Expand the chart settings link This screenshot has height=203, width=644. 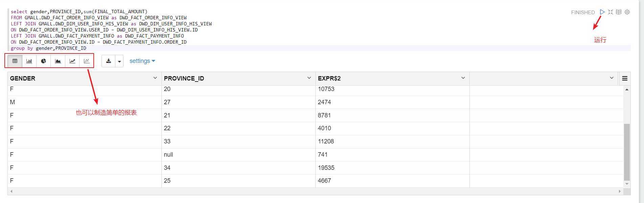(x=142, y=61)
